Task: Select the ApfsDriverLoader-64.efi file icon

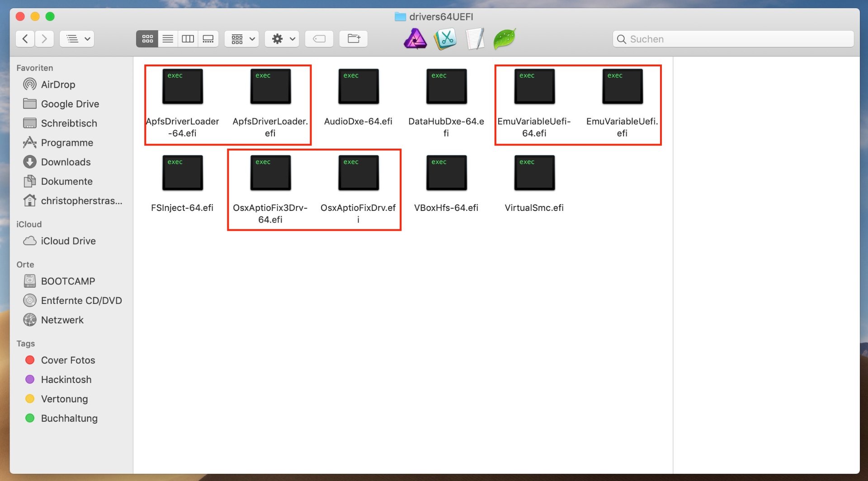Action: point(183,86)
